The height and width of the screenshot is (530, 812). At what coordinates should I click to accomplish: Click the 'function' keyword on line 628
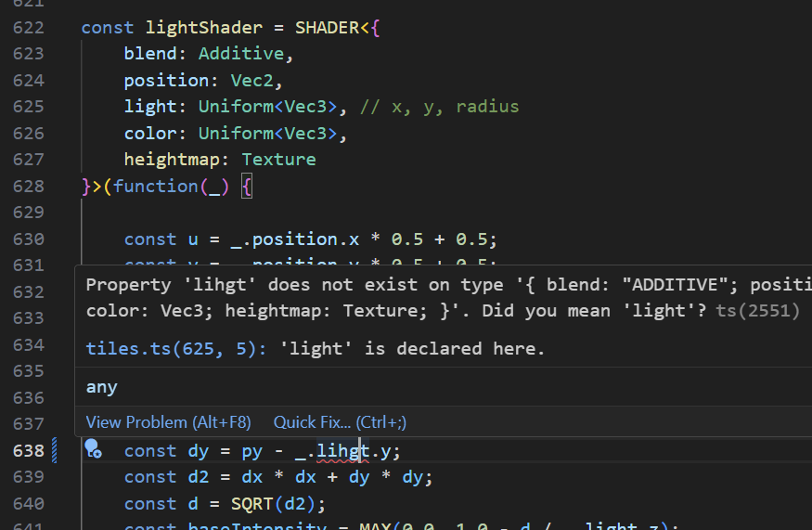pyautogui.click(x=156, y=187)
